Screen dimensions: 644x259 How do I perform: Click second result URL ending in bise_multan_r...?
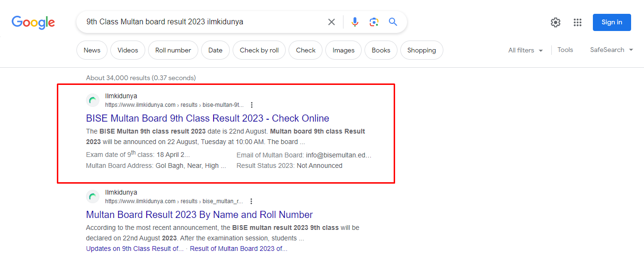click(174, 201)
